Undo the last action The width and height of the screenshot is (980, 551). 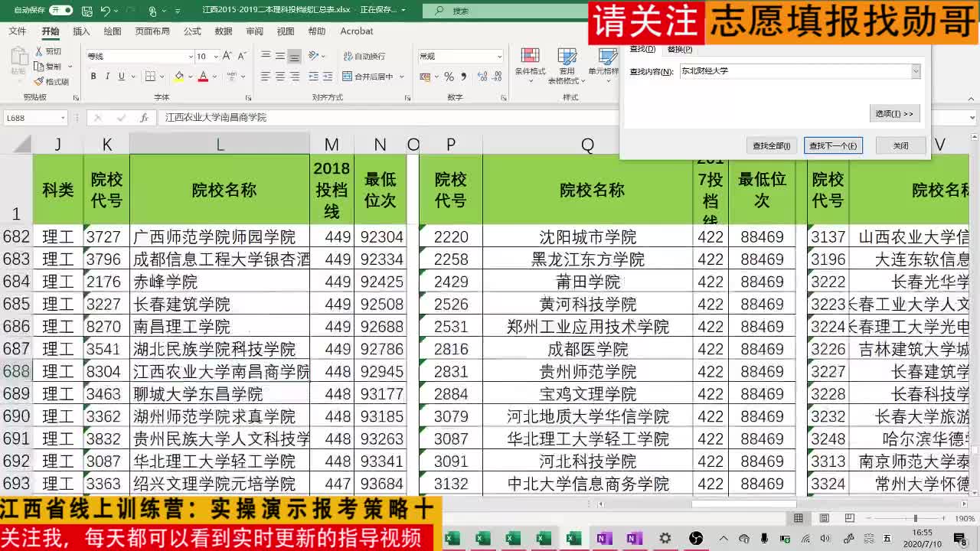pyautogui.click(x=105, y=11)
